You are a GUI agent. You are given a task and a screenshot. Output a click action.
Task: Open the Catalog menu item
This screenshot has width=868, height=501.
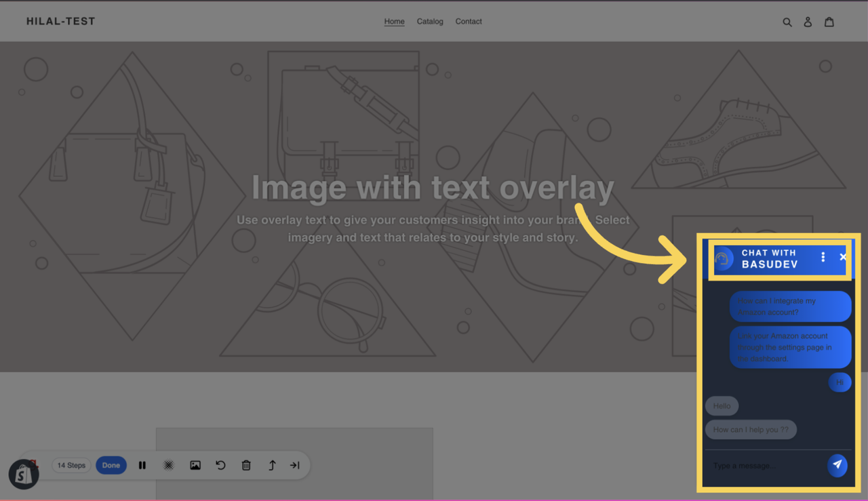[430, 22]
